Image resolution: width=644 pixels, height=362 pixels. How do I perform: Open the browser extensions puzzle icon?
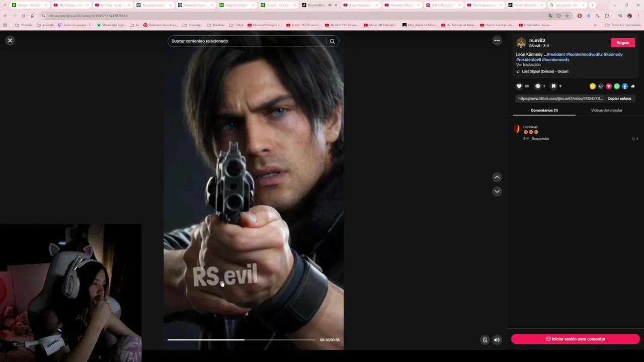[606, 16]
